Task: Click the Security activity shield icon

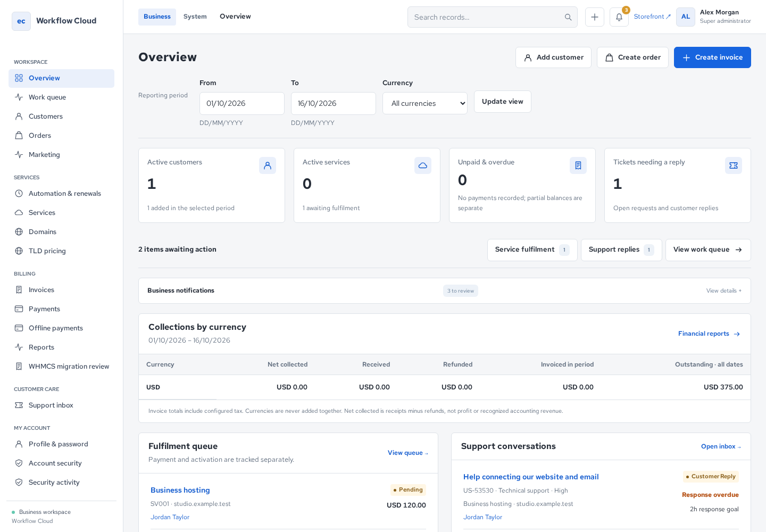Action: point(19,483)
